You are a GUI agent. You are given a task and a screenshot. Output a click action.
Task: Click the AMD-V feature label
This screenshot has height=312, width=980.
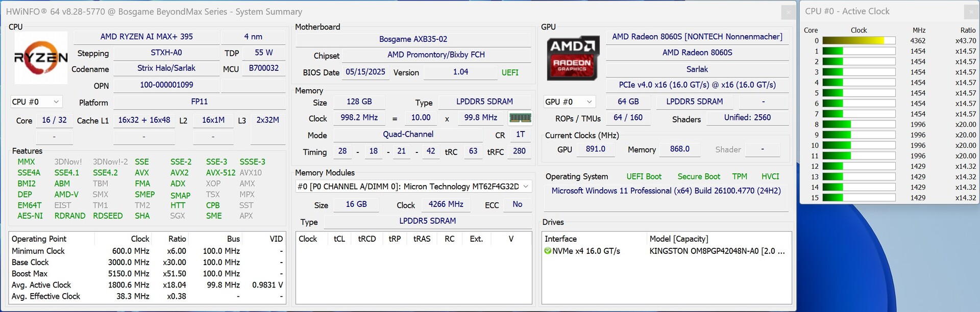(x=66, y=195)
